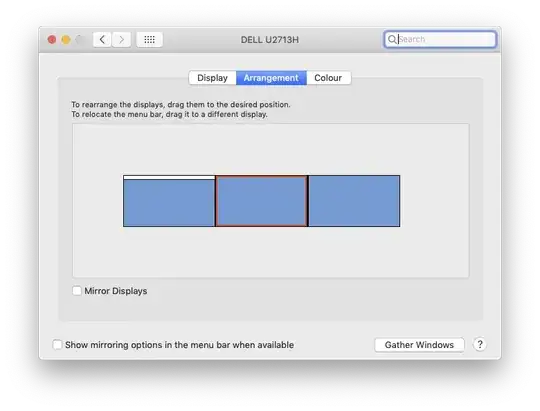Click the Gather Windows button

click(419, 345)
